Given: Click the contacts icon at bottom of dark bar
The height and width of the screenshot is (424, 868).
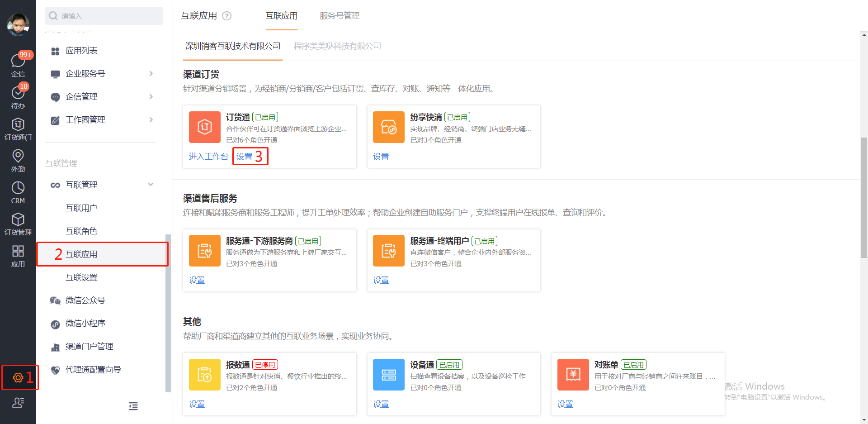Looking at the screenshot, I should (x=18, y=402).
